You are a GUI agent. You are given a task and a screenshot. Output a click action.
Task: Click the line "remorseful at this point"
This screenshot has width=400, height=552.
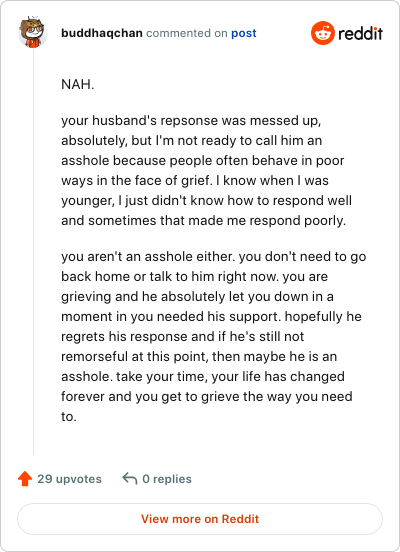pyautogui.click(x=199, y=357)
